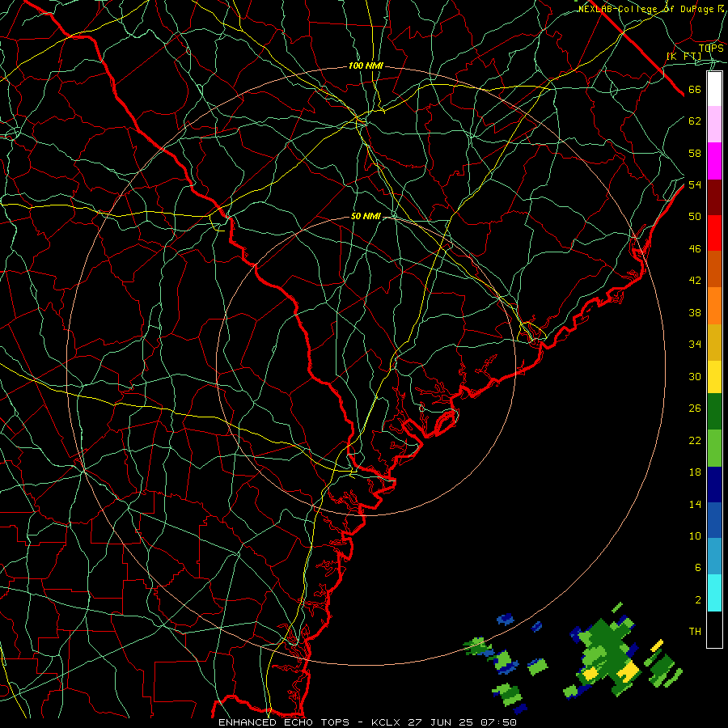This screenshot has width=728, height=728.
Task: Click the light green legend swatch
Action: (x=714, y=448)
